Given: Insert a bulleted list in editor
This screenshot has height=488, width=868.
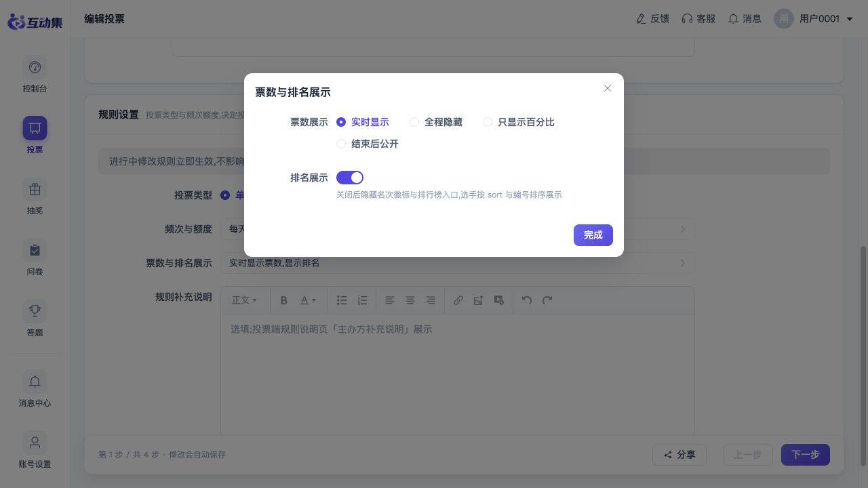Looking at the screenshot, I should tap(342, 300).
